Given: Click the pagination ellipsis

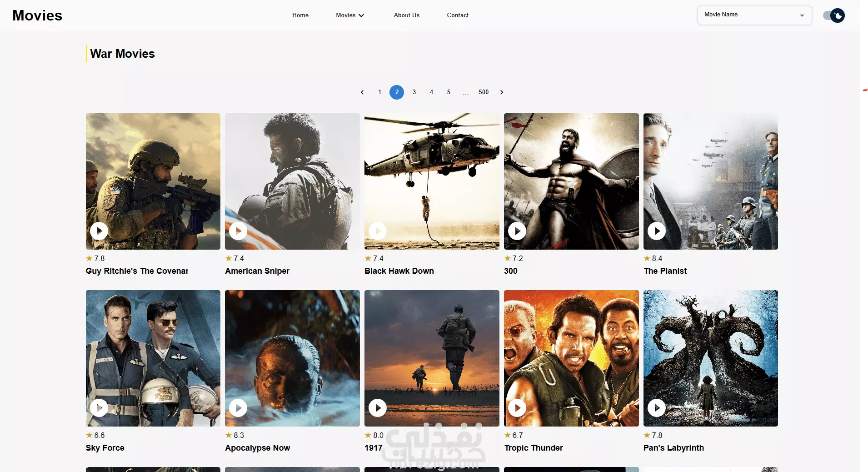Looking at the screenshot, I should [x=466, y=92].
